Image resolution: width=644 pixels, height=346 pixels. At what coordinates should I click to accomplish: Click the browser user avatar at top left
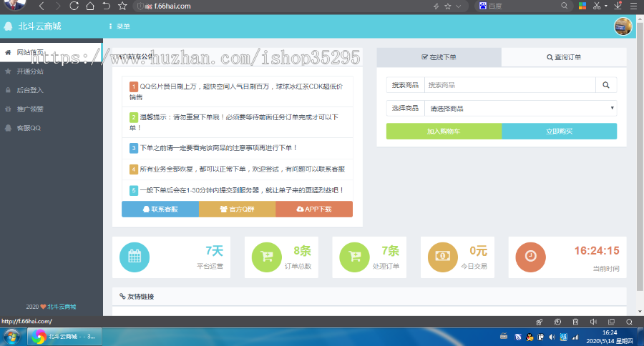(x=15, y=4)
